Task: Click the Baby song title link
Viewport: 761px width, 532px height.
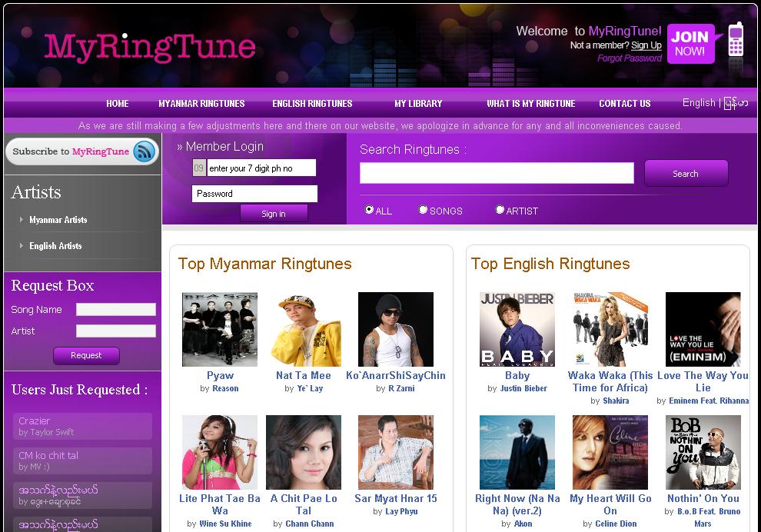Action: [x=517, y=376]
